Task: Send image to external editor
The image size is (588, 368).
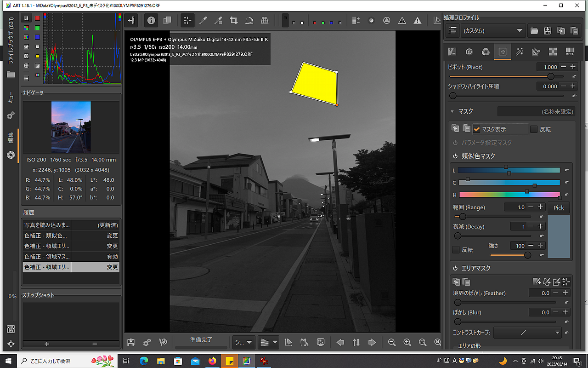Action: point(163,342)
